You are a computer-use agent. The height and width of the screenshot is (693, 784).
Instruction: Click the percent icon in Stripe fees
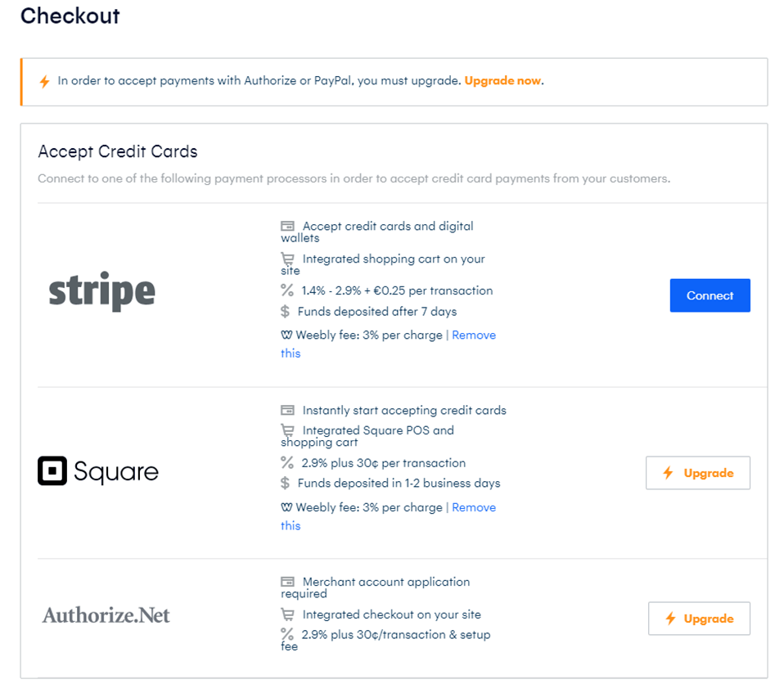(286, 290)
